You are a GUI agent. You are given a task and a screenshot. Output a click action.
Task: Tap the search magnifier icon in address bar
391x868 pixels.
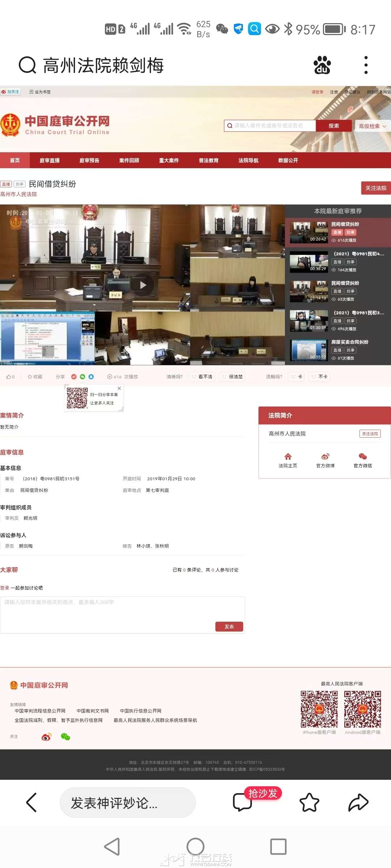pyautogui.click(x=27, y=65)
